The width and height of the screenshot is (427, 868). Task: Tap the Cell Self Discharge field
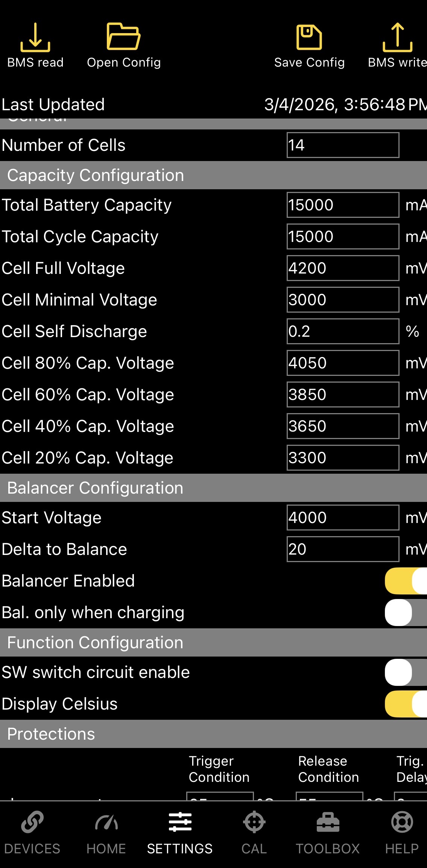pyautogui.click(x=343, y=331)
